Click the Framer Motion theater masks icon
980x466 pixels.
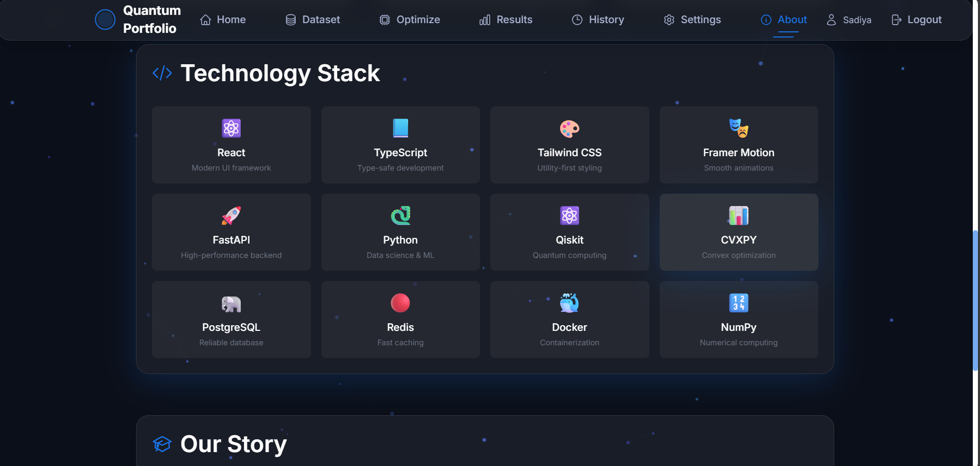coord(739,128)
